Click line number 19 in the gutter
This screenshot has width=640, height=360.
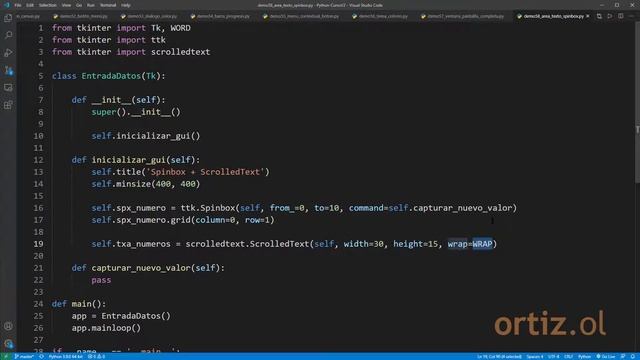coord(38,244)
